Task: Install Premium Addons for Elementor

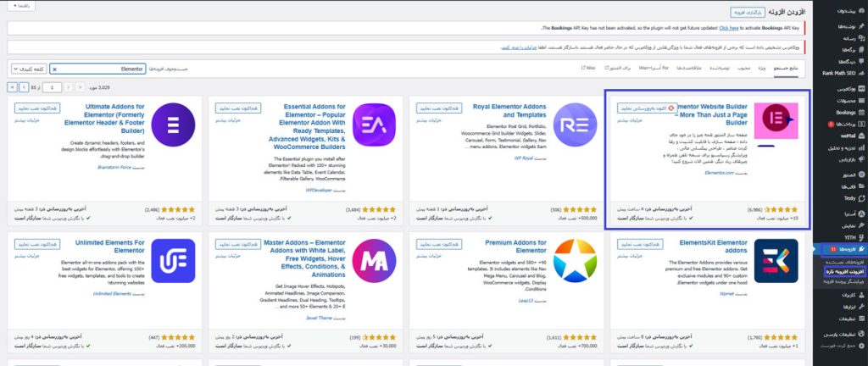Action: (x=440, y=244)
